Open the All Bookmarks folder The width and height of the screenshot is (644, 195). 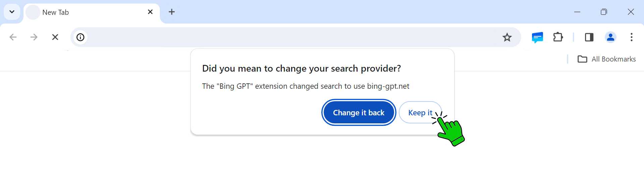click(x=607, y=59)
